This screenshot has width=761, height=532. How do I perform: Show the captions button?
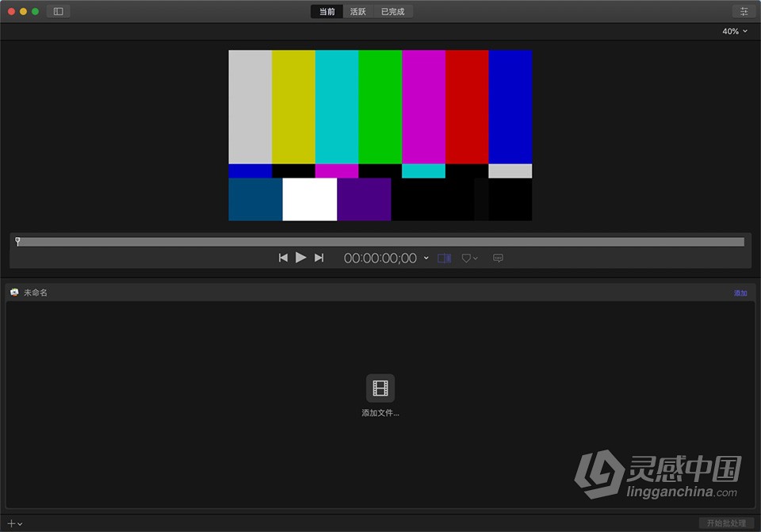point(498,258)
